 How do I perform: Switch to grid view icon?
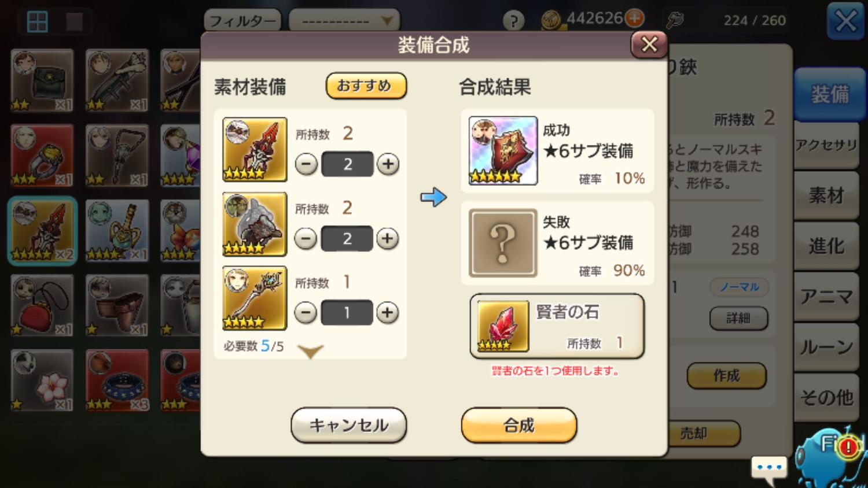pyautogui.click(x=37, y=22)
